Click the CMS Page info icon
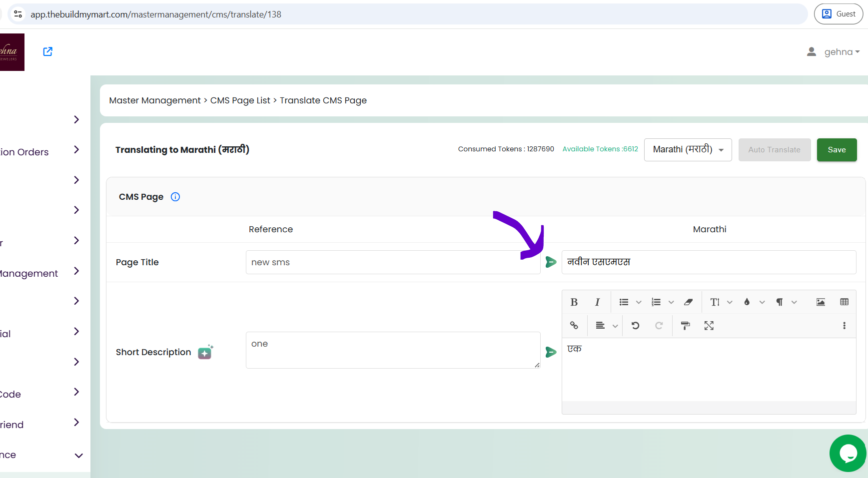The height and width of the screenshot is (478, 868). click(175, 197)
